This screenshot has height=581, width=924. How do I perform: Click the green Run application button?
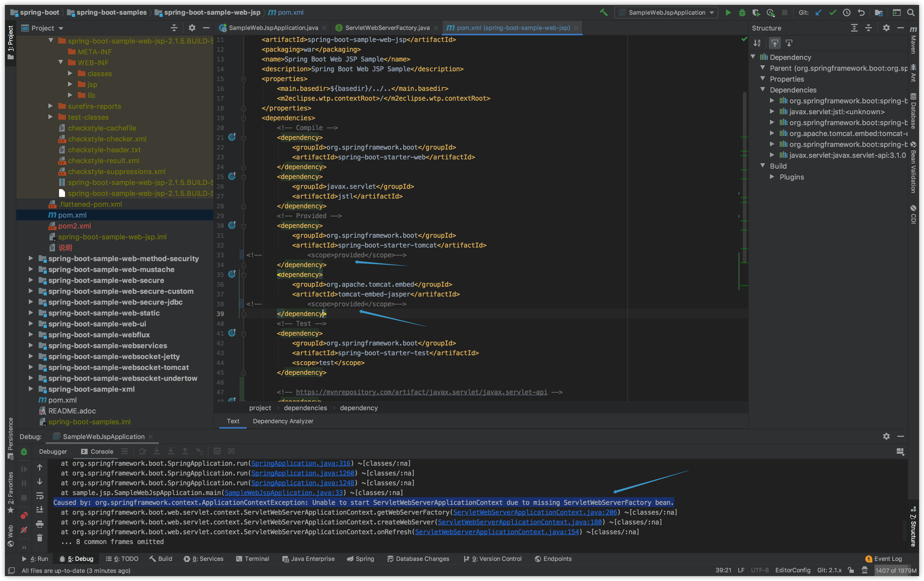(x=728, y=13)
